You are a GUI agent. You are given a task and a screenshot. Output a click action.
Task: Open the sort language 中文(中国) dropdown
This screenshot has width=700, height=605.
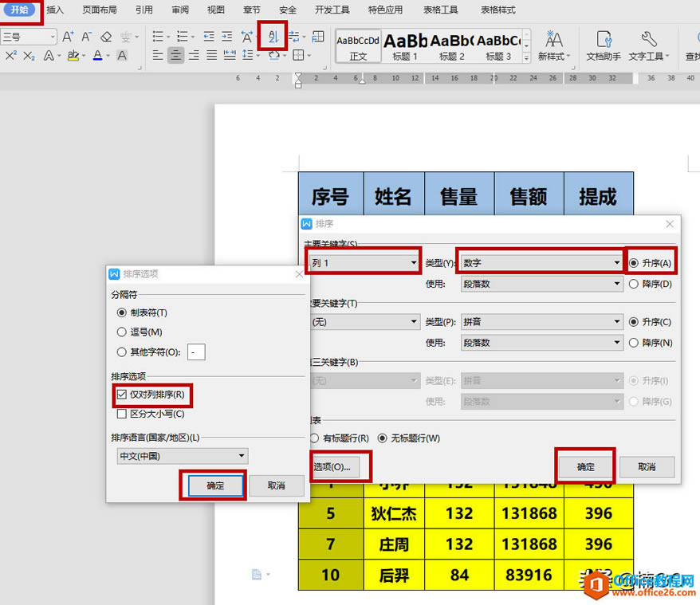tap(182, 456)
